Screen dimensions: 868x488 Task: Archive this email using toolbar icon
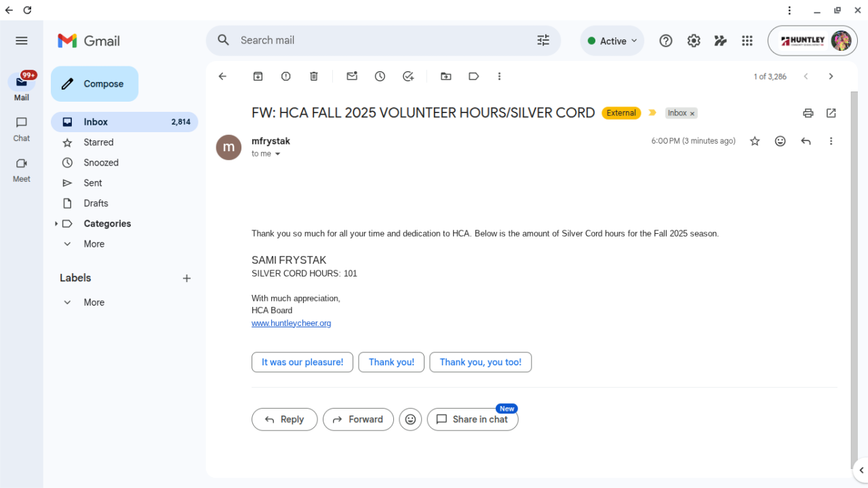[258, 77]
